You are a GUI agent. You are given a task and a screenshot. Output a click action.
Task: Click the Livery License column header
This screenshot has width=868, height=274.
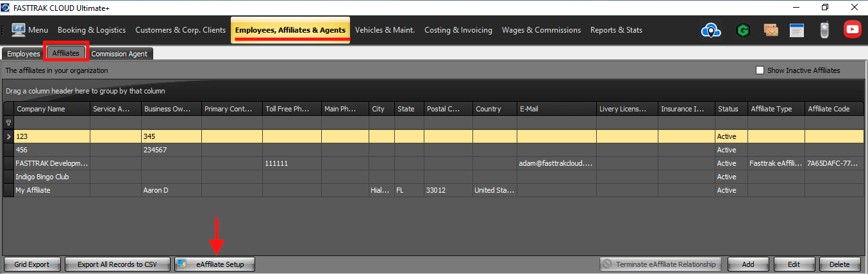[627, 109]
